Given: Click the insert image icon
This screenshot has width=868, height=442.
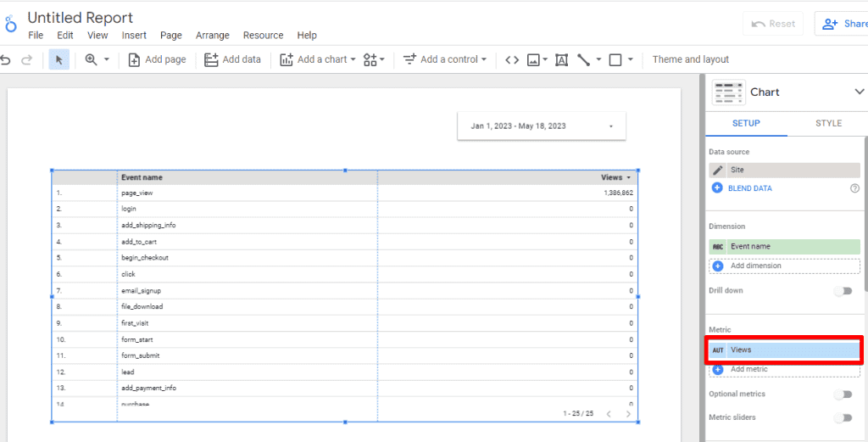Looking at the screenshot, I should pyautogui.click(x=533, y=60).
